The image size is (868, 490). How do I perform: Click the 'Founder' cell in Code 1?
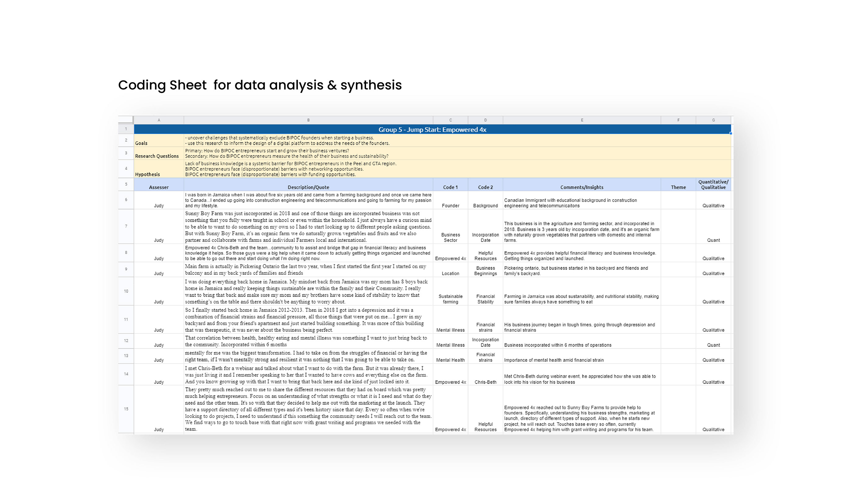point(450,200)
